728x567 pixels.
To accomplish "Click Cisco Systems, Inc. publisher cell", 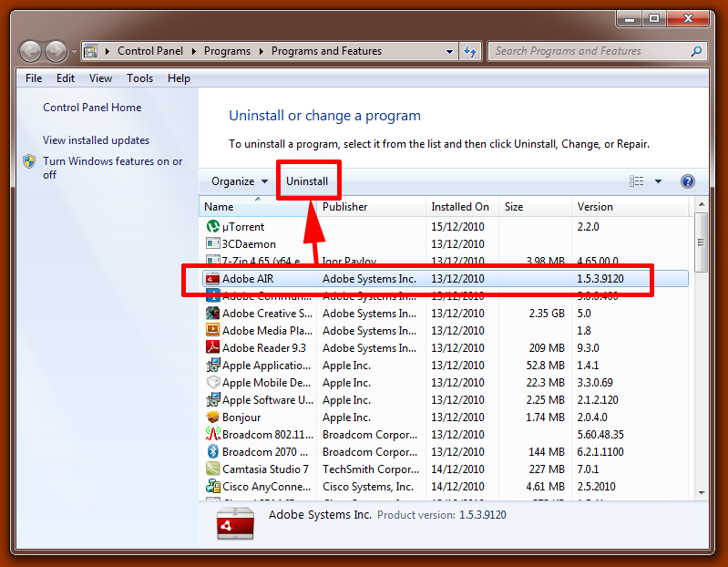I will coord(368,486).
